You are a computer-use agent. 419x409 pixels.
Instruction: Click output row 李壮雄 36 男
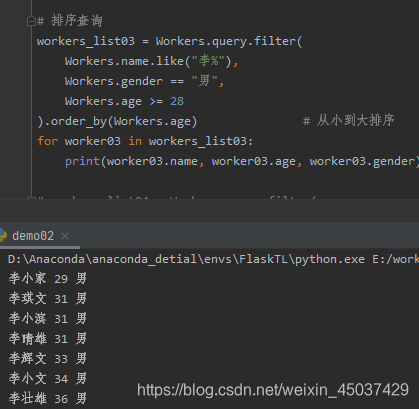(48, 398)
